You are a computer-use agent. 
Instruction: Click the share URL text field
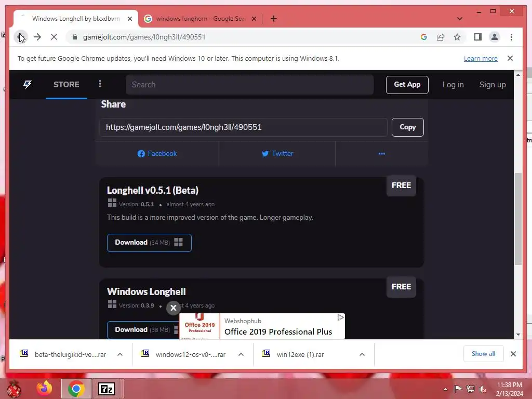coord(243,127)
